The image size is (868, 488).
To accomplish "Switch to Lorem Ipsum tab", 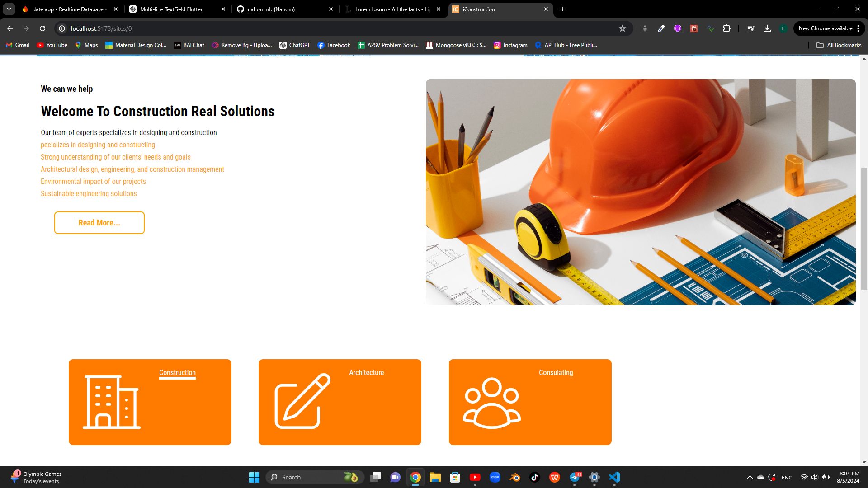I will (x=392, y=9).
